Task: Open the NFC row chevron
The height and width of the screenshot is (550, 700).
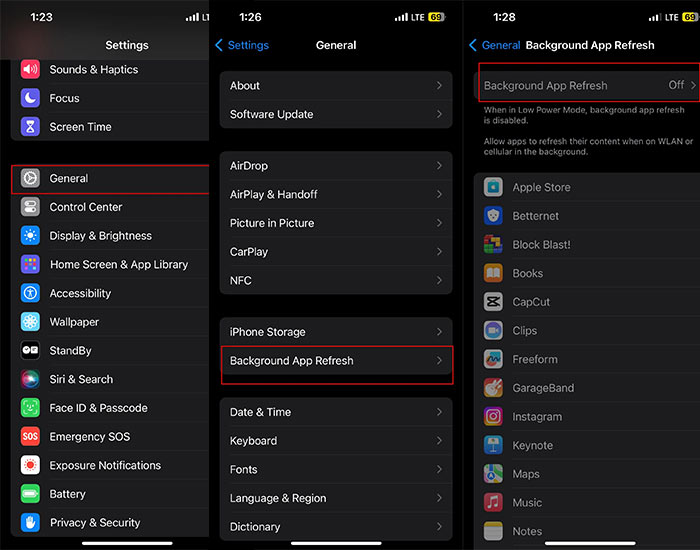Action: (439, 280)
